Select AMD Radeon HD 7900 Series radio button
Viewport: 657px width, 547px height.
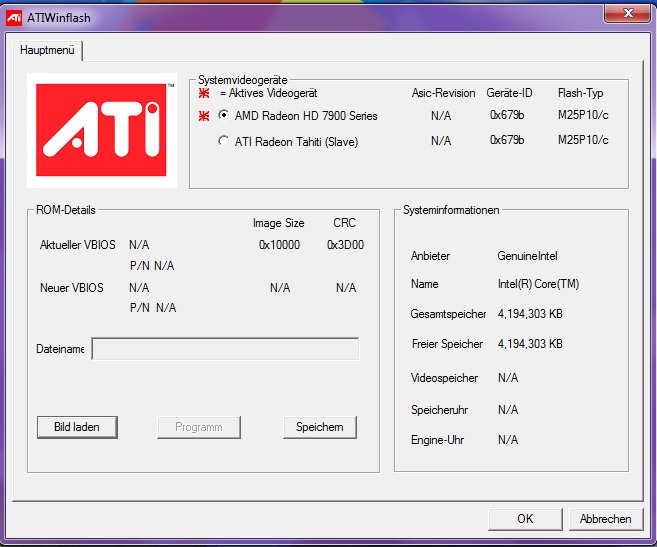pyautogui.click(x=224, y=115)
